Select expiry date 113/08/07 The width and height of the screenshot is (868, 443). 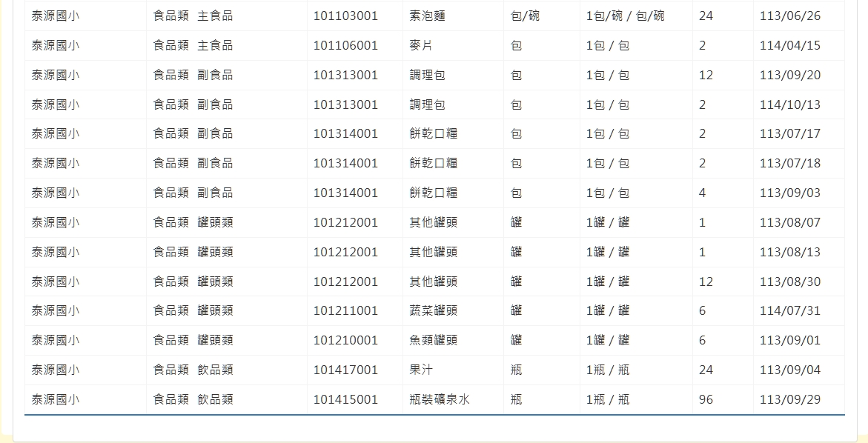click(x=790, y=222)
